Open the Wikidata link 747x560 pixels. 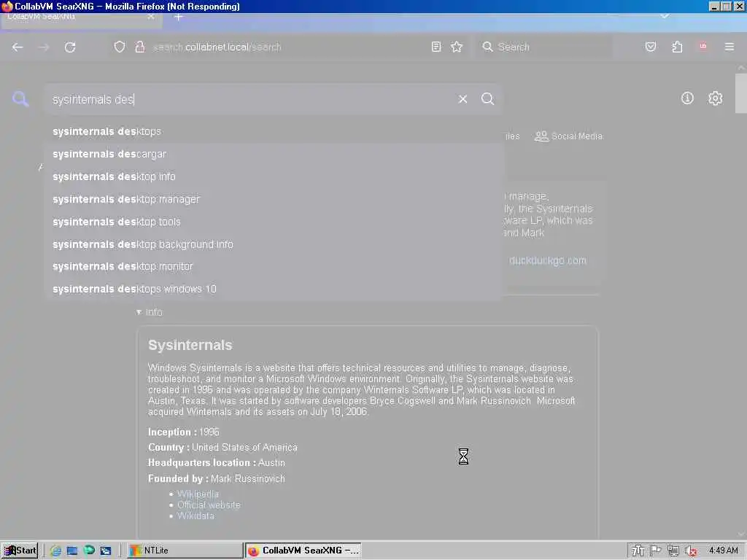(x=196, y=516)
